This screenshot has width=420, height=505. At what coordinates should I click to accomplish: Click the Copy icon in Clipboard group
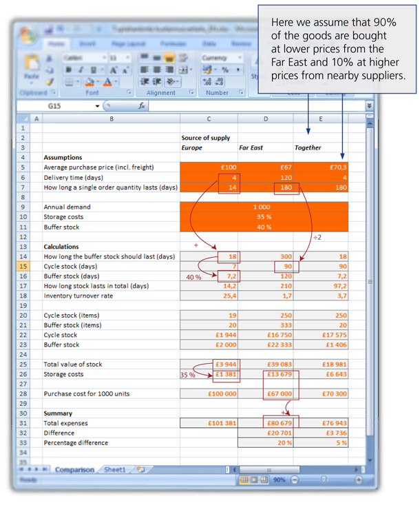click(50, 70)
